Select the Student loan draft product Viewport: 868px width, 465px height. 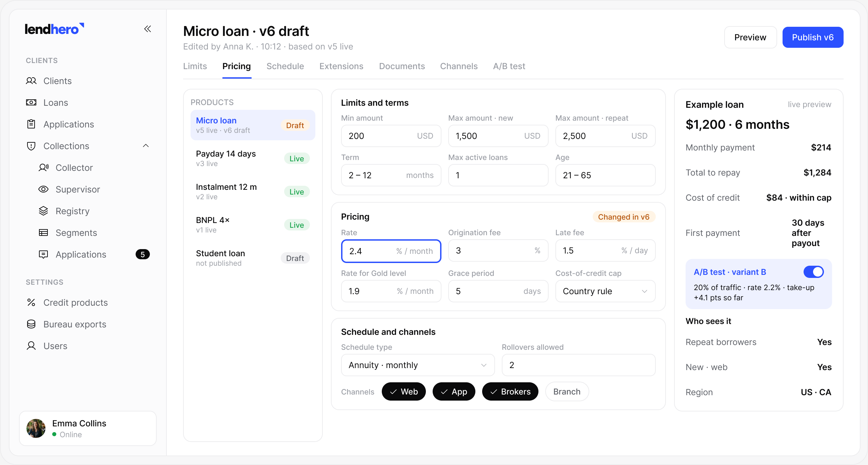point(253,258)
